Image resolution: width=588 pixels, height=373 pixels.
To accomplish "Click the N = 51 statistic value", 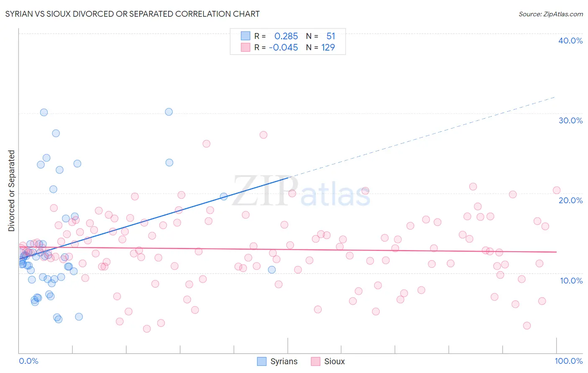I will click(321, 36).
